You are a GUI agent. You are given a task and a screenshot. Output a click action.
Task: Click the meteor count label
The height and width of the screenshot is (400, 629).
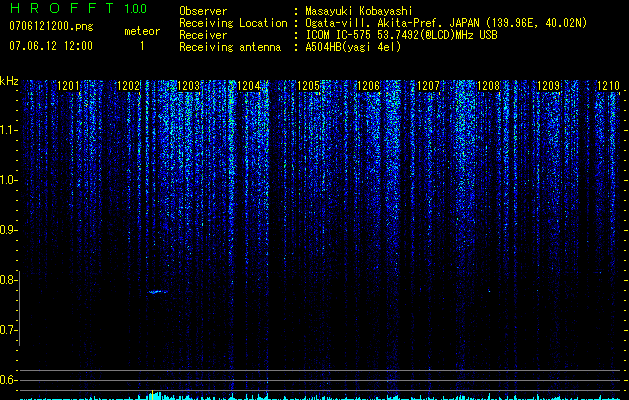142,31
